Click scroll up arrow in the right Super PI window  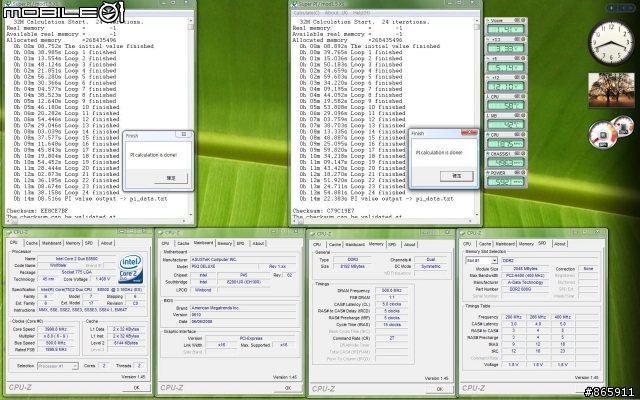tap(477, 20)
